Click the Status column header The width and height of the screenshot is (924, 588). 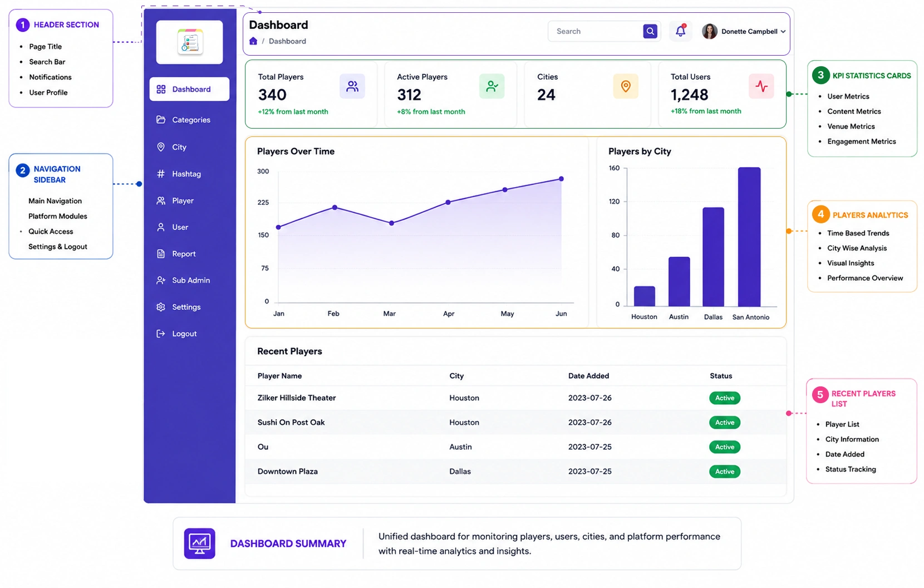tap(721, 376)
